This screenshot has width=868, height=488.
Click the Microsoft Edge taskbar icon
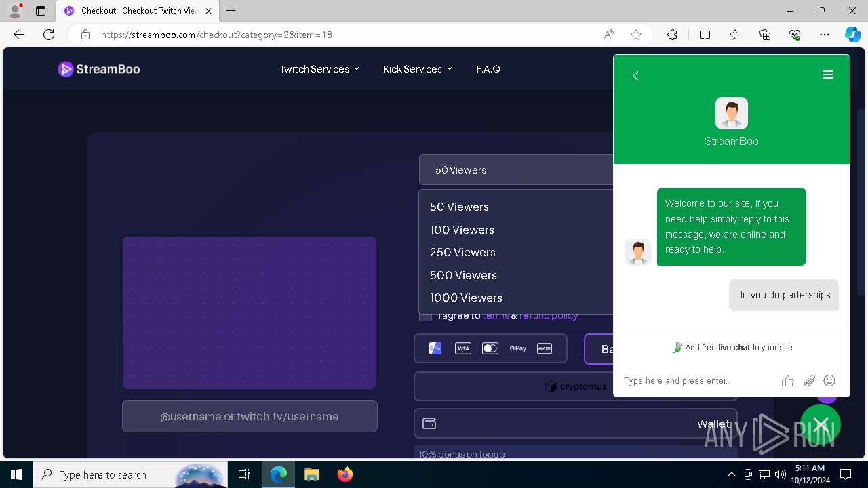[x=278, y=474]
